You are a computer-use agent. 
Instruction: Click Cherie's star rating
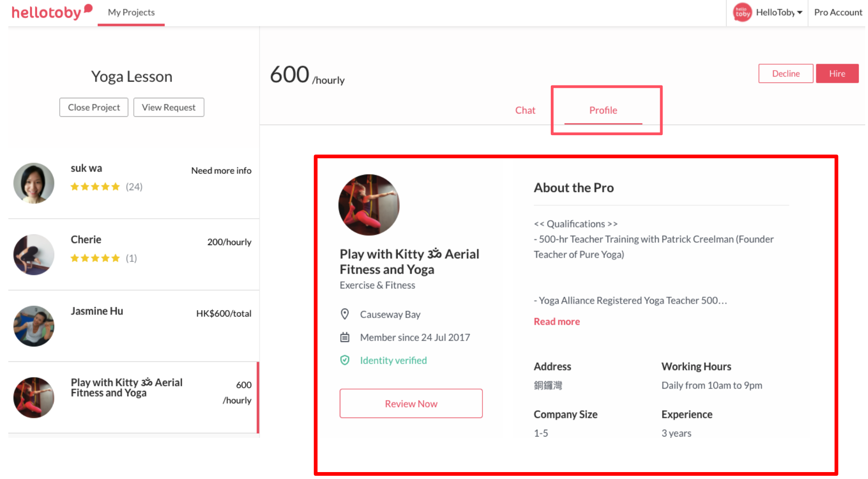coord(95,258)
